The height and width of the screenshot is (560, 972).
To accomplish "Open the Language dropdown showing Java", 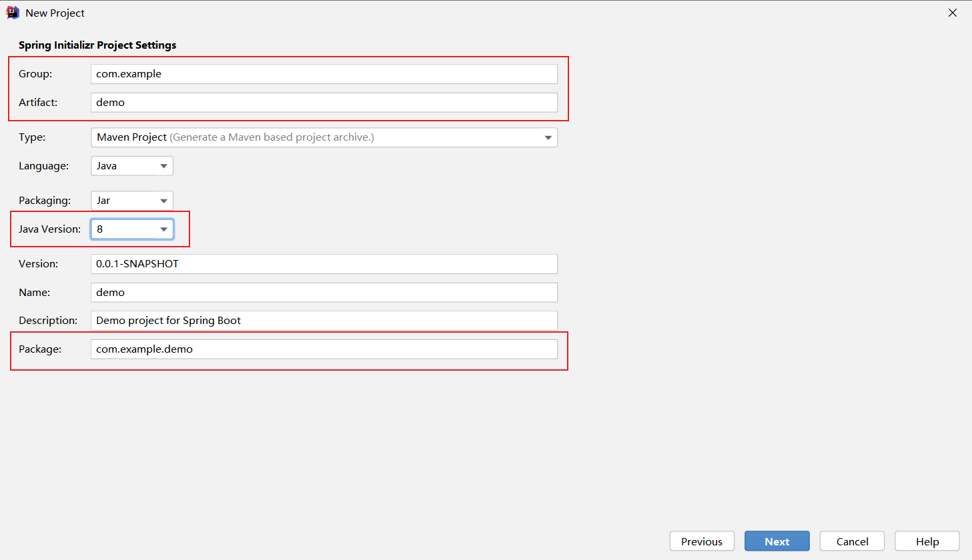I will 132,166.
